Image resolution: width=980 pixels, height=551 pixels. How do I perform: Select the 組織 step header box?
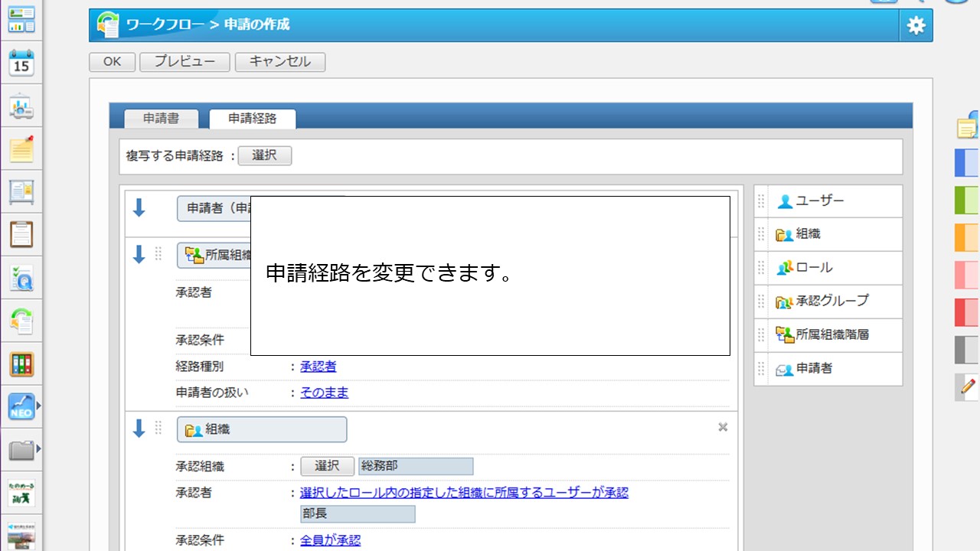point(262,429)
